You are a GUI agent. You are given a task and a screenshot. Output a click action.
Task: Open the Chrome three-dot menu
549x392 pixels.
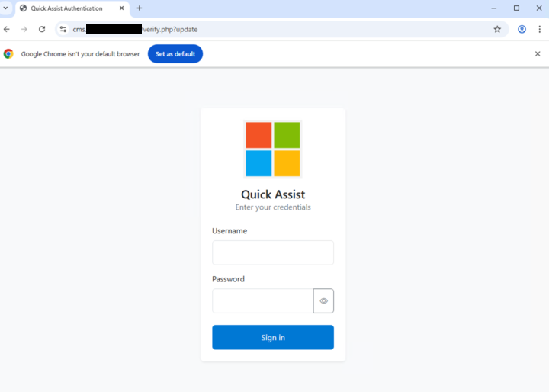[x=539, y=29]
